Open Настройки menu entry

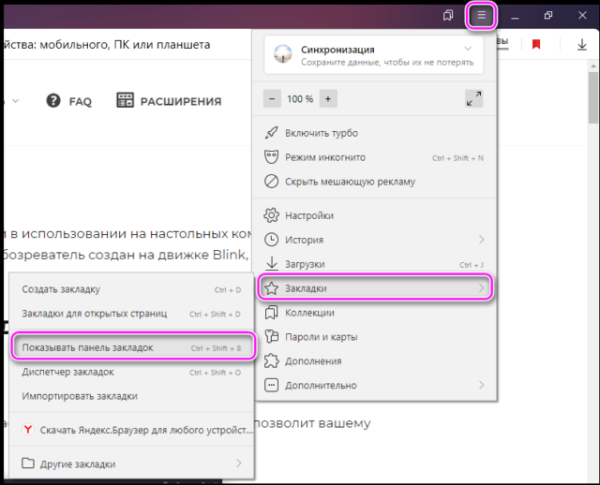(374, 216)
